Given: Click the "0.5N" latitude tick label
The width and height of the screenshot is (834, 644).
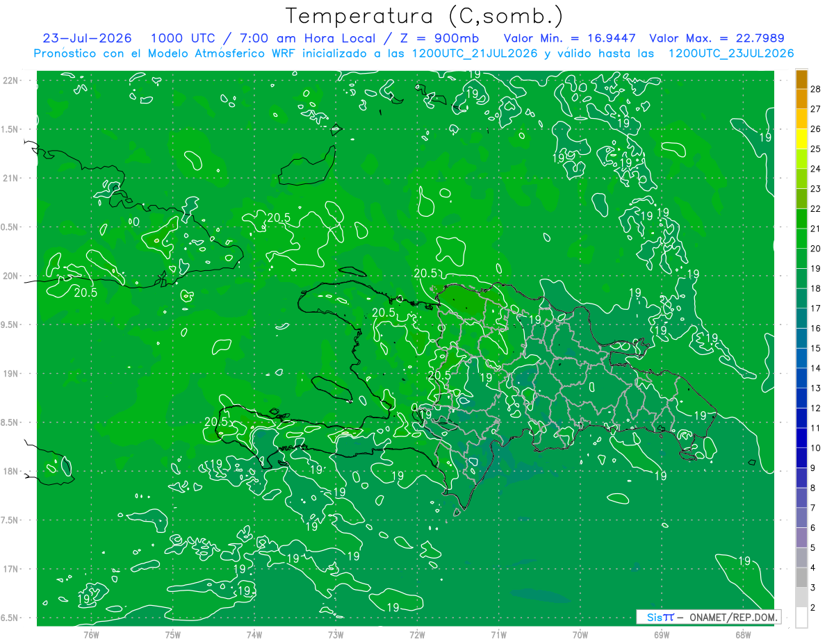Looking at the screenshot, I should point(10,227).
